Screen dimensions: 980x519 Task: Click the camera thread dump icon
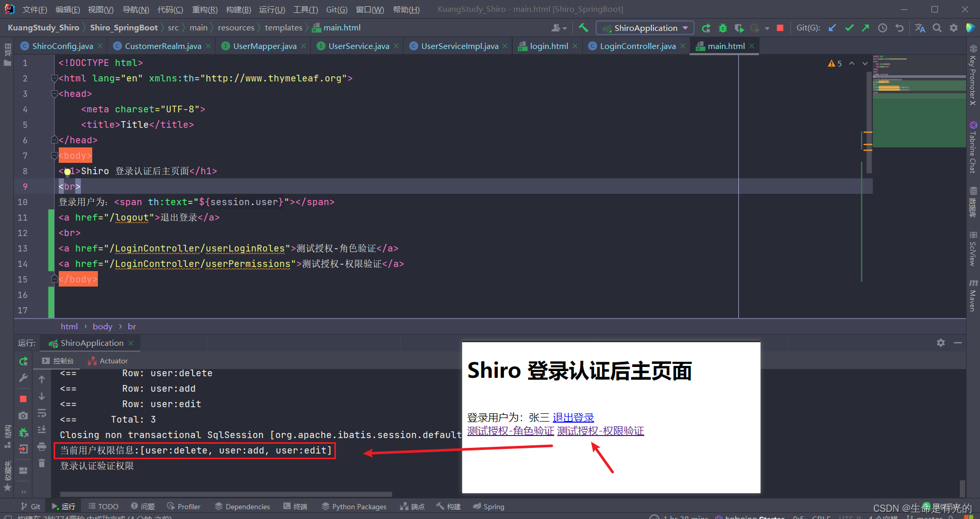[x=23, y=415]
